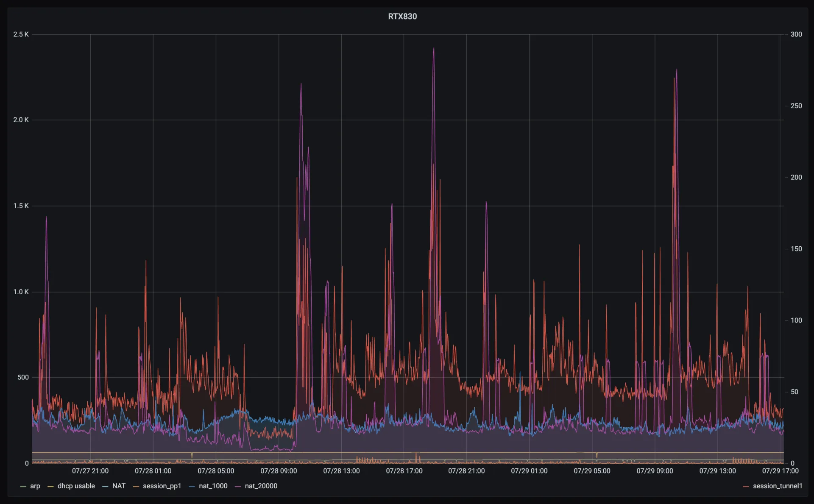Viewport: 814px width, 504px height.
Task: Hide the nat_20000 series via legend
Action: [262, 486]
